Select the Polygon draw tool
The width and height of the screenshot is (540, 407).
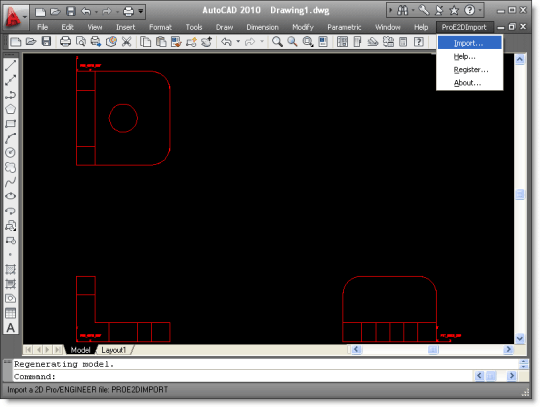[x=11, y=109]
